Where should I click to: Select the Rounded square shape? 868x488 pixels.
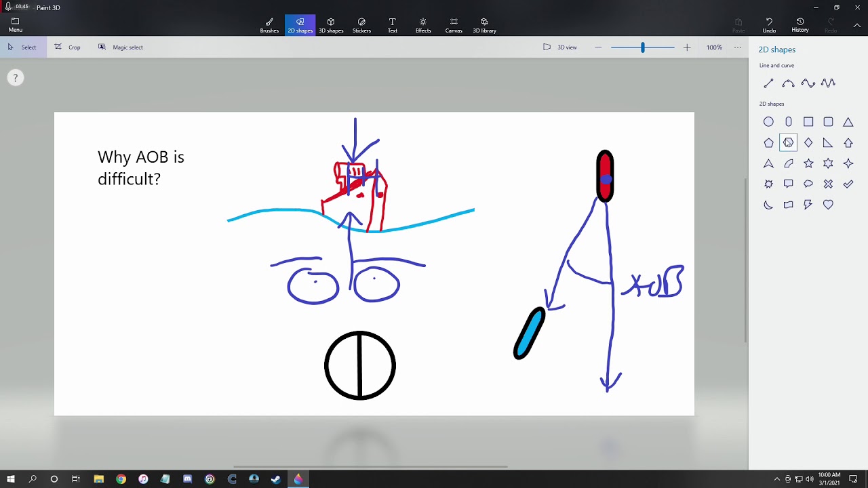coord(828,122)
